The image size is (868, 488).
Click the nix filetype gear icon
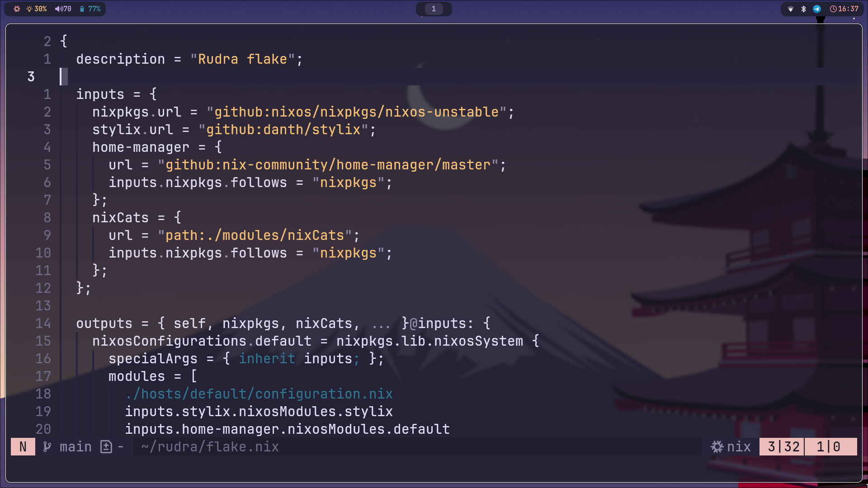click(x=717, y=447)
